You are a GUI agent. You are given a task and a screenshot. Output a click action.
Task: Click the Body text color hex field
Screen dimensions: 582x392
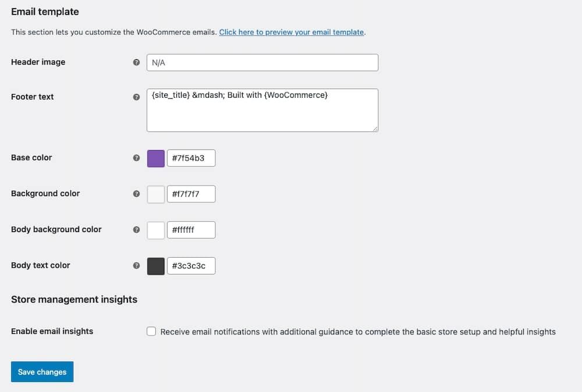point(191,266)
